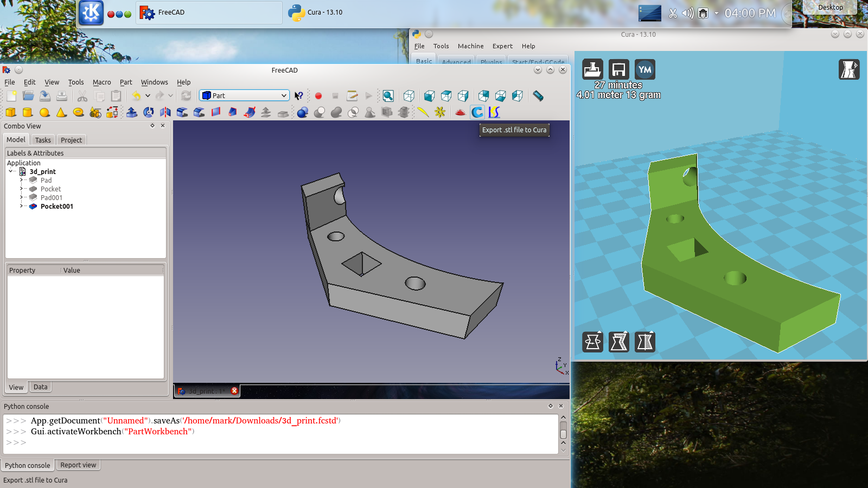Click the Python console vertical scrollbar
Viewport: 868px width, 488px height.
tap(563, 434)
